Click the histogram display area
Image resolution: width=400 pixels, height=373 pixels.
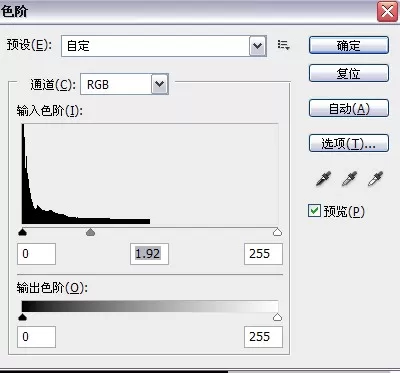(x=150, y=174)
